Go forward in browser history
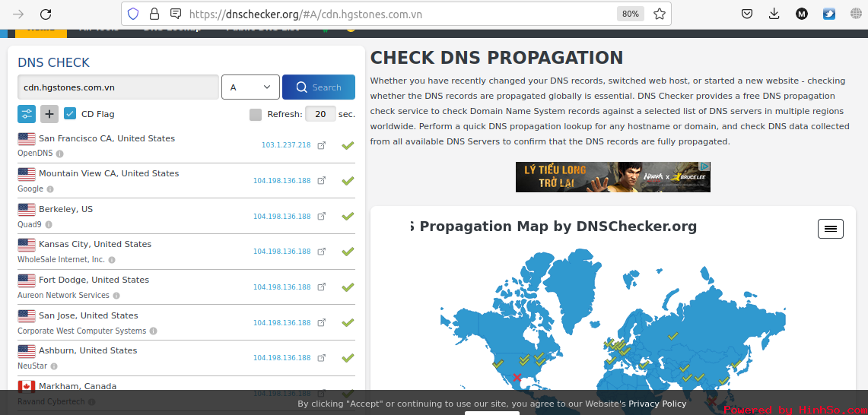The height and width of the screenshot is (415, 868). [18, 14]
